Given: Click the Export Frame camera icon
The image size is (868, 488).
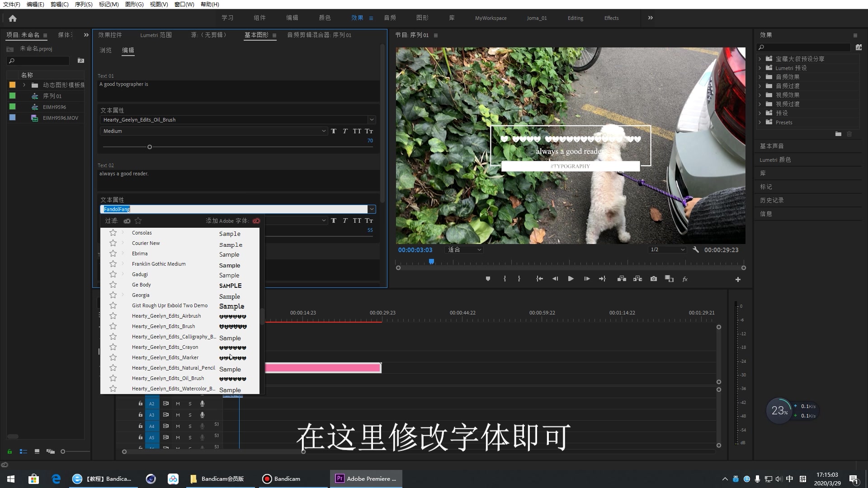Looking at the screenshot, I should coord(654,279).
